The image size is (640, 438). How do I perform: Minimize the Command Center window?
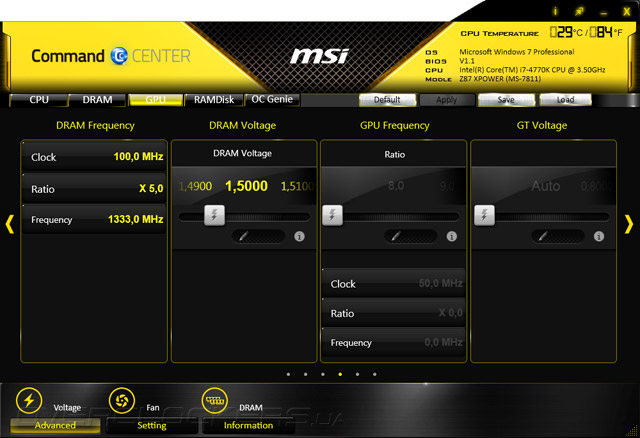coord(604,13)
